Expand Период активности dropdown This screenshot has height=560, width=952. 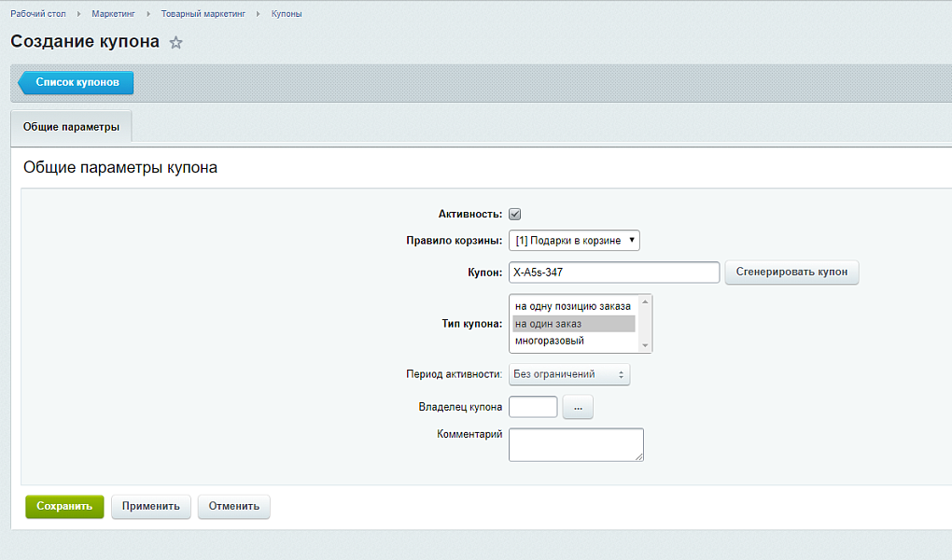(x=569, y=374)
